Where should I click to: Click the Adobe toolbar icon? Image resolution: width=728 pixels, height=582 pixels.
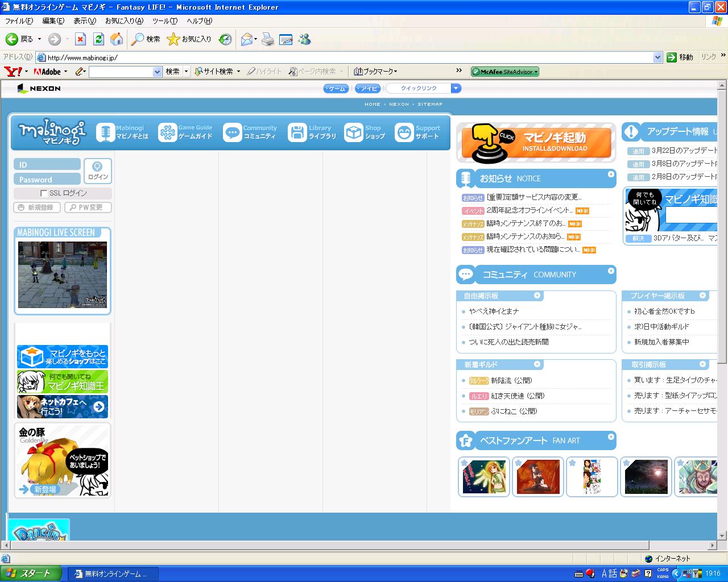(x=47, y=72)
